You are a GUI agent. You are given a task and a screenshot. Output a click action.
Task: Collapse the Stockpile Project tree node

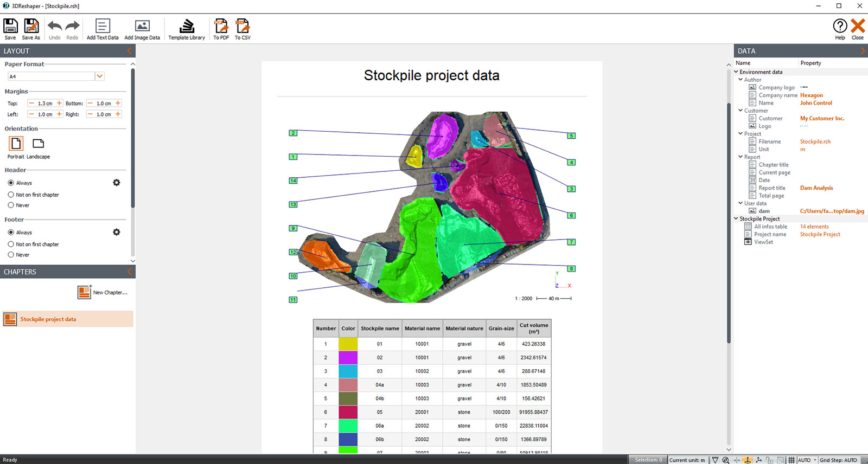[736, 219]
